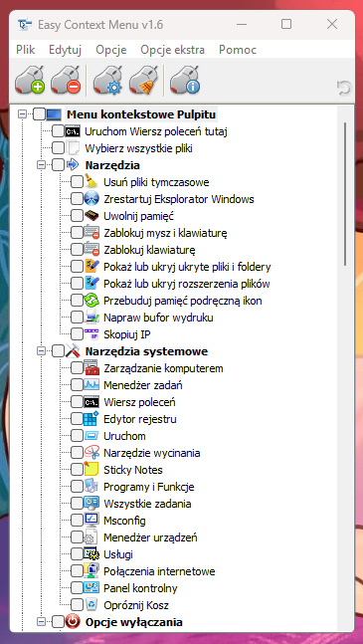The width and height of the screenshot is (363, 644).
Task: Close the Easy Context Menu window
Action: pos(332,24)
